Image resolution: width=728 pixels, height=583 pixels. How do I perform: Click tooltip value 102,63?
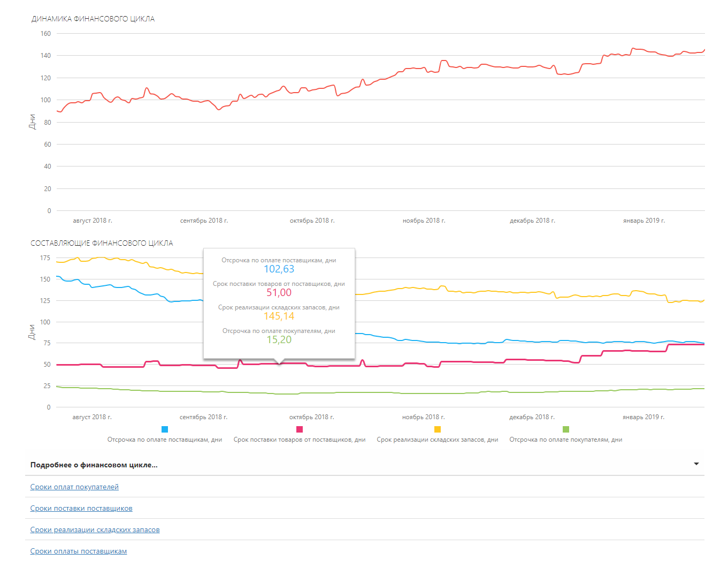[279, 269]
